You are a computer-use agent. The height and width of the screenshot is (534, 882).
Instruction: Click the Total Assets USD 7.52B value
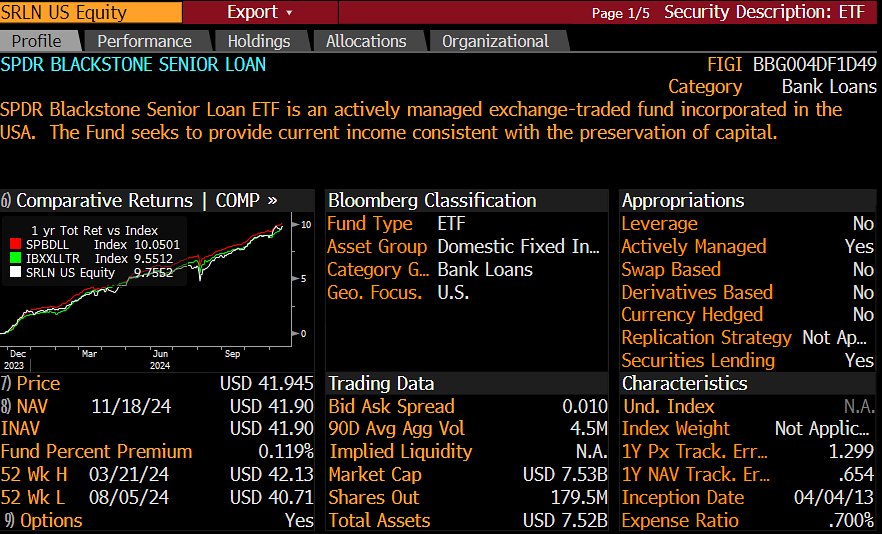565,520
